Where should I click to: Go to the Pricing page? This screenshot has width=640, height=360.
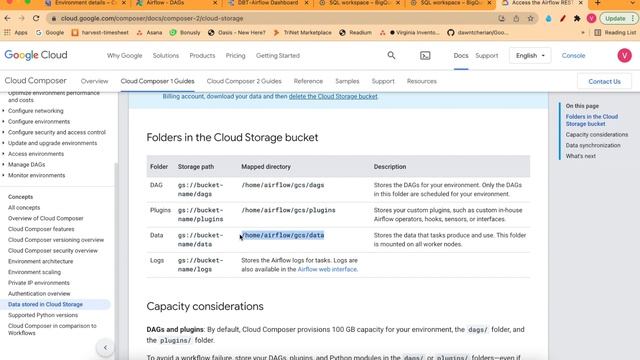pyautogui.click(x=236, y=56)
